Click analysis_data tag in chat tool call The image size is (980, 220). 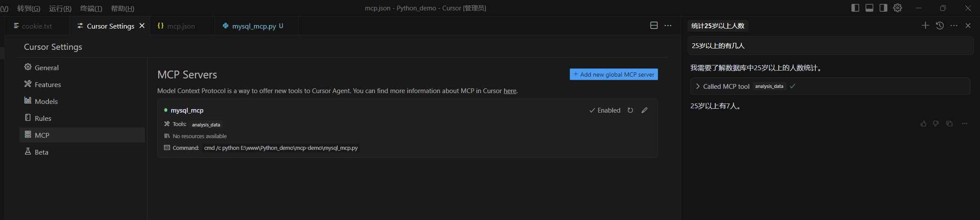pyautogui.click(x=769, y=86)
